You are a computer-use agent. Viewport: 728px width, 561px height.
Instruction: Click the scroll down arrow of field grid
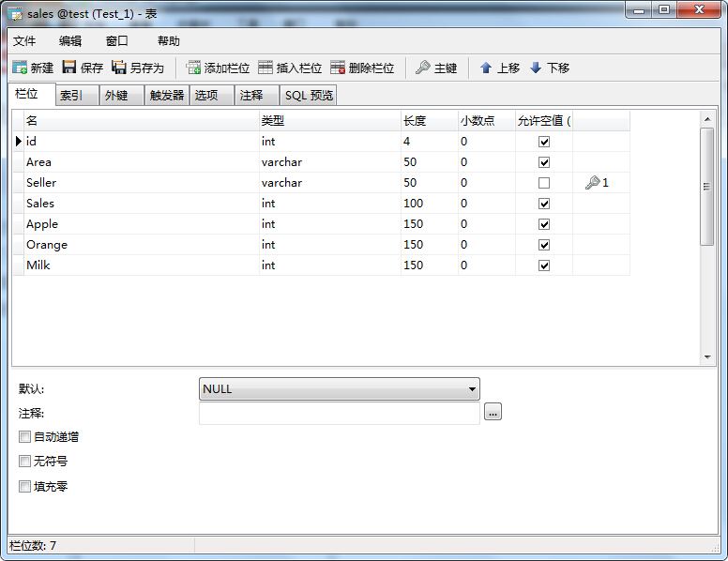[x=707, y=357]
